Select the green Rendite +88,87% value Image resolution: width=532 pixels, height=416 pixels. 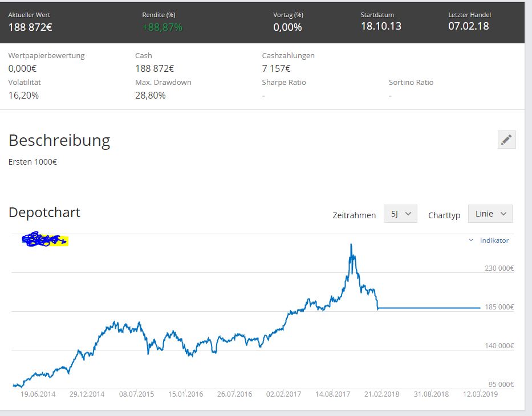(x=162, y=27)
